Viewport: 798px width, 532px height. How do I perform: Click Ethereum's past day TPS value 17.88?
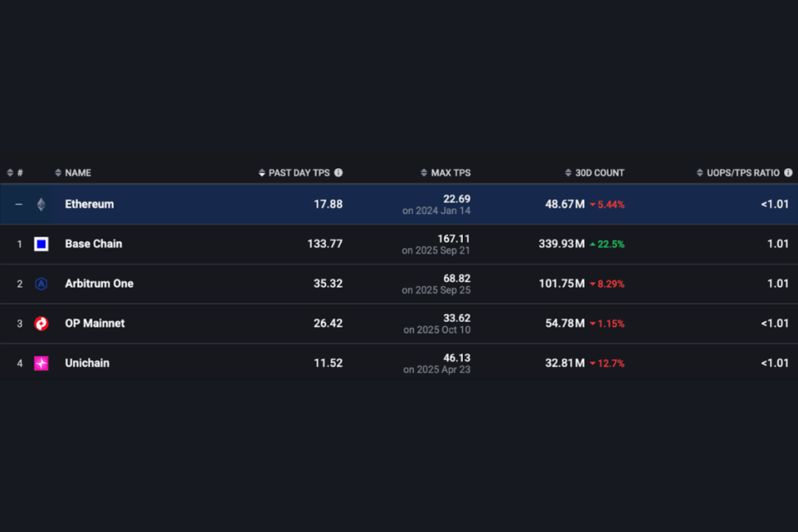[x=328, y=204]
